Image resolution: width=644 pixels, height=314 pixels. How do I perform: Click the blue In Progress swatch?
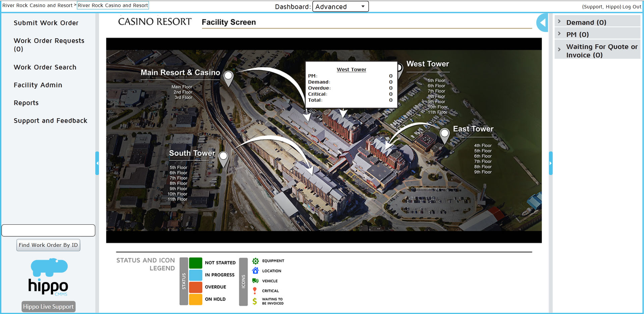[x=196, y=275]
